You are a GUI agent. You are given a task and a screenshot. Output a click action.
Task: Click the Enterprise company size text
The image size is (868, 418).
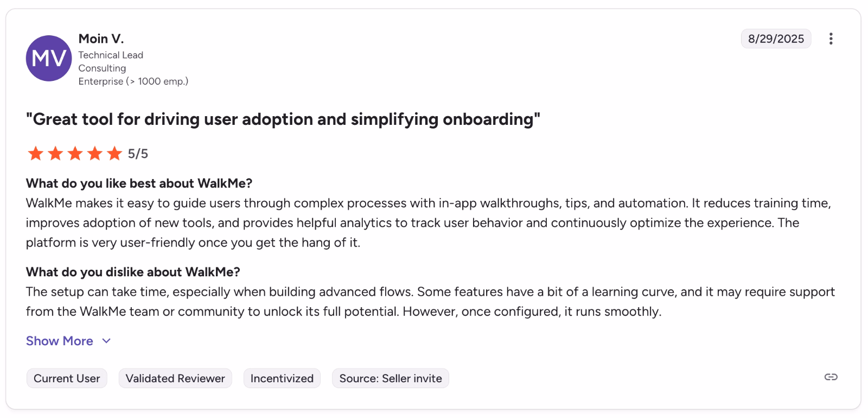133,81
